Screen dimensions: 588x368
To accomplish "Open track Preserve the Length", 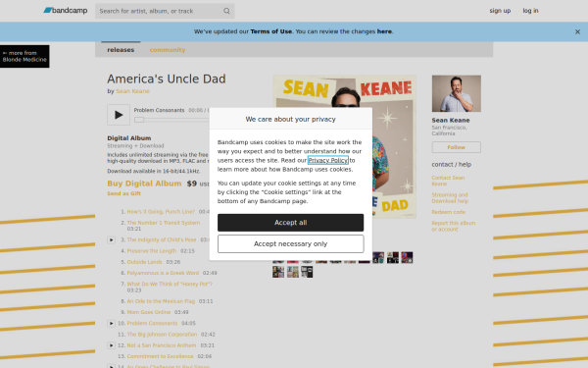I will tap(152, 251).
